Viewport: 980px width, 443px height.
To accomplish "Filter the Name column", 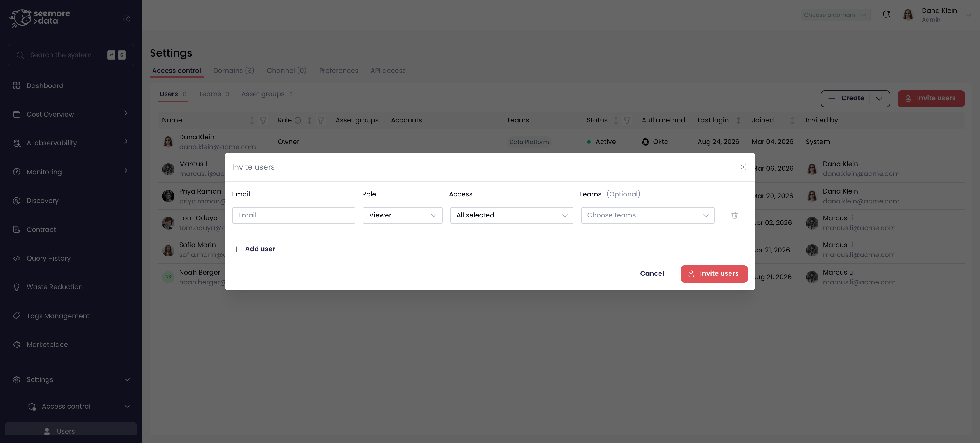I will [263, 120].
